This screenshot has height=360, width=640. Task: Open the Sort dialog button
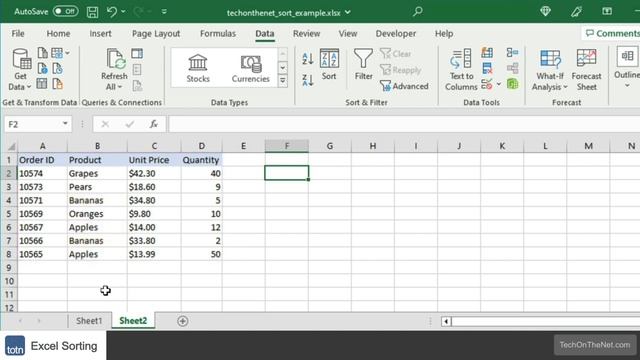tap(329, 64)
